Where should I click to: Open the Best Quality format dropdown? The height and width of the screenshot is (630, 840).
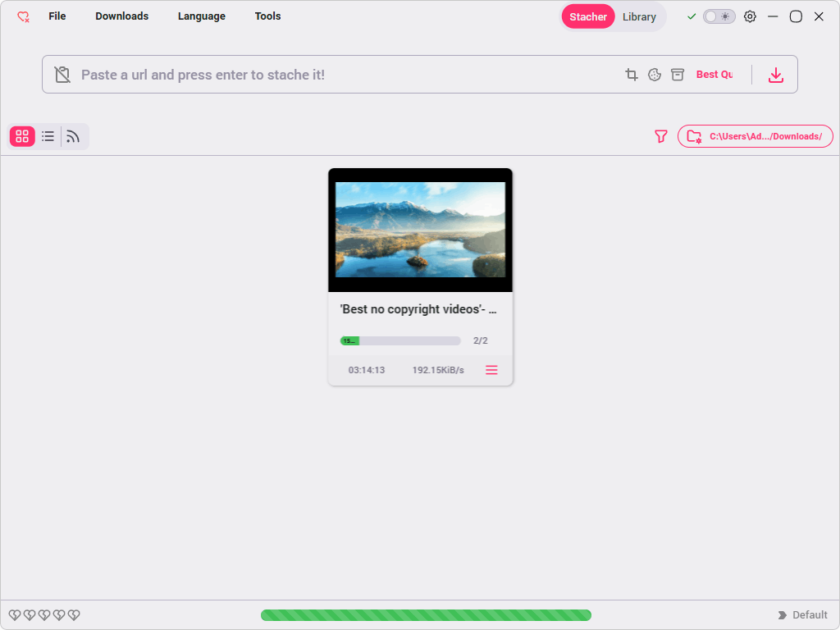(x=714, y=75)
